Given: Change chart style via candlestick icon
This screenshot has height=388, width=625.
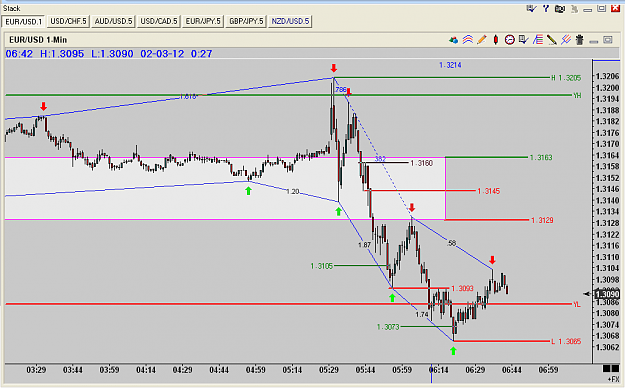Looking at the screenshot, I should (x=496, y=40).
